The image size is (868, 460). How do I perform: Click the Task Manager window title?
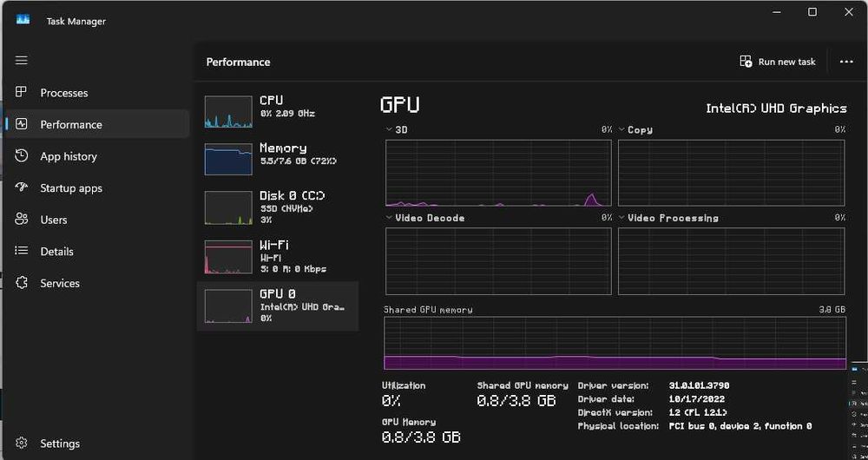[x=76, y=21]
